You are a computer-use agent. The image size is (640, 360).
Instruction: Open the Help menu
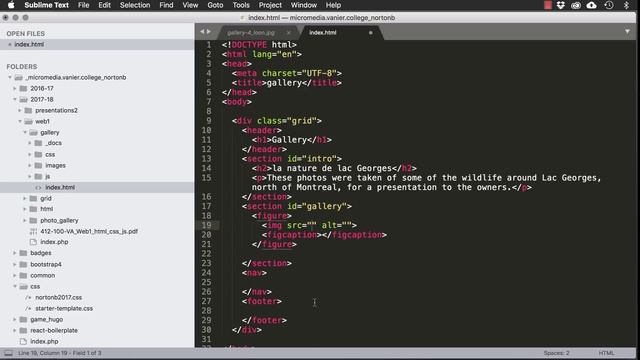click(x=333, y=5)
